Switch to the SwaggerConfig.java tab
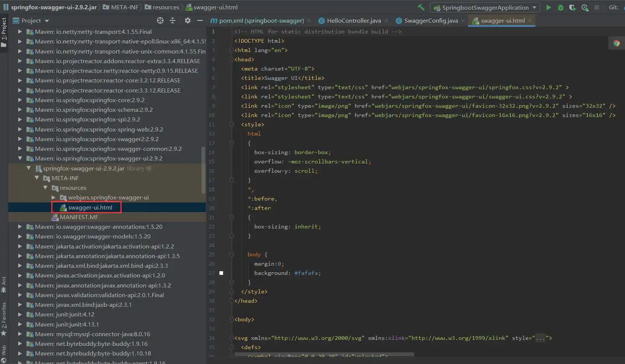625x364 pixels. 431,21
